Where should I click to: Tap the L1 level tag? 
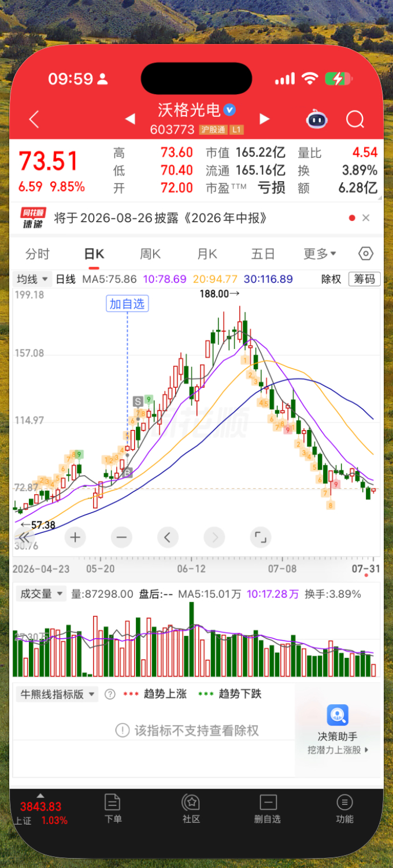point(236,130)
